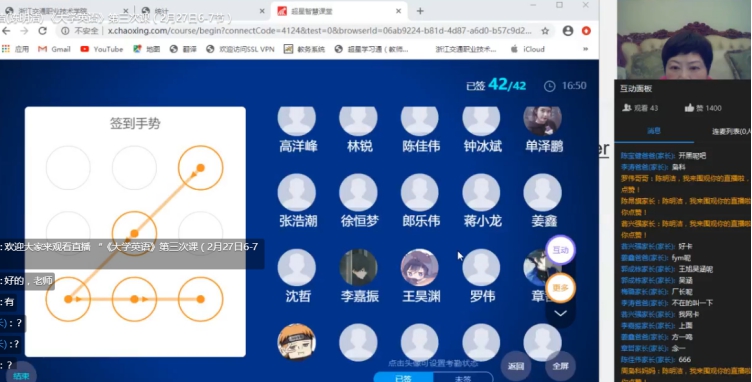Screen dimensions: 752x382
Task: Click chat message 不在的叫一下
Action: click(x=667, y=303)
